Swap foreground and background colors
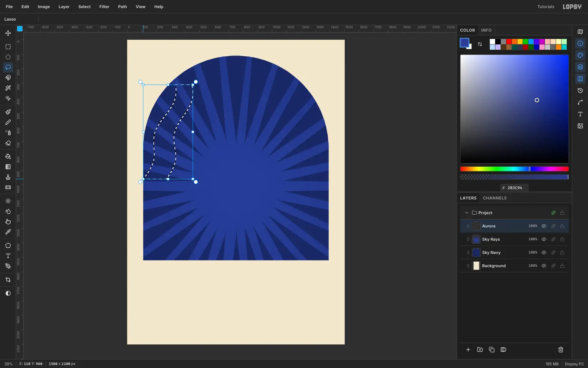 coord(480,44)
